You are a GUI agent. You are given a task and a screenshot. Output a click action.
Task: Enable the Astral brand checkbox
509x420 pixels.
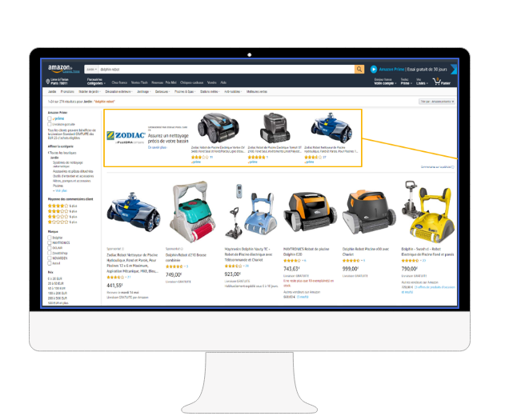tap(50, 263)
